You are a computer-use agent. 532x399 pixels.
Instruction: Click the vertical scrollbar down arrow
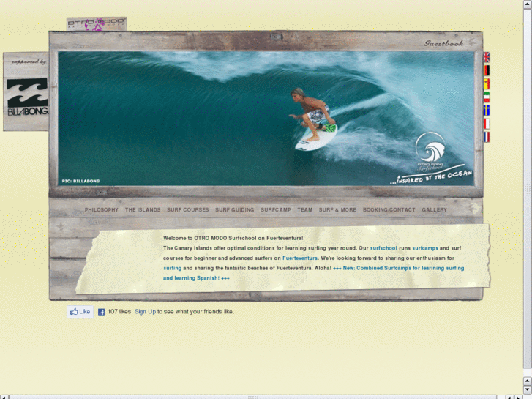[528, 389]
